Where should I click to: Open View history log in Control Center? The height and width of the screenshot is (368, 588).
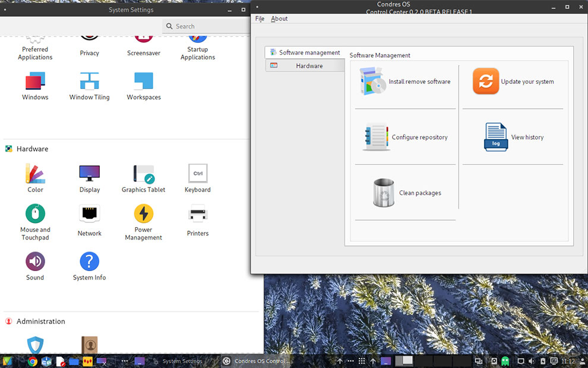(513, 137)
